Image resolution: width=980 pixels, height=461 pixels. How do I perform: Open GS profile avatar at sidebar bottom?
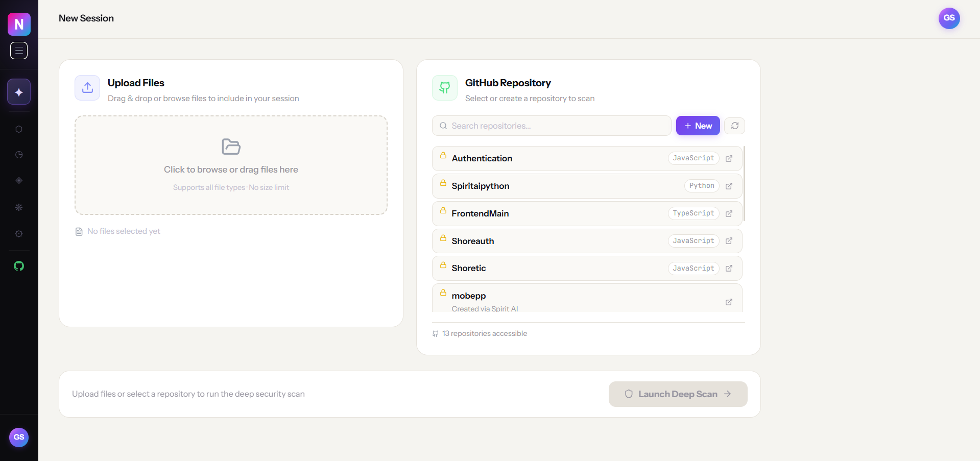19,437
